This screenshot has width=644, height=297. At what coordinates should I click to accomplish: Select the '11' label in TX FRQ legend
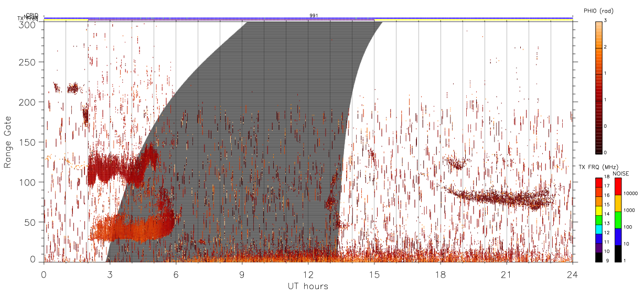(607, 243)
